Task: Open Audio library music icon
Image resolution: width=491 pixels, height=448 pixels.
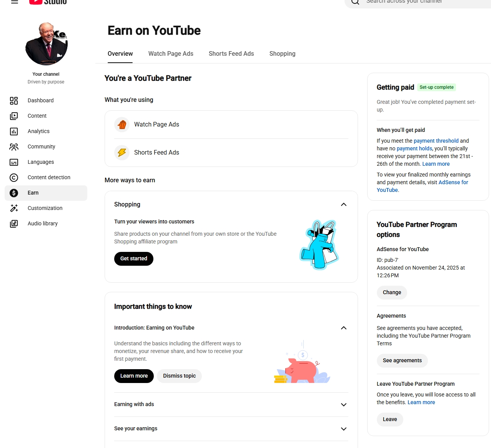Action: click(14, 223)
